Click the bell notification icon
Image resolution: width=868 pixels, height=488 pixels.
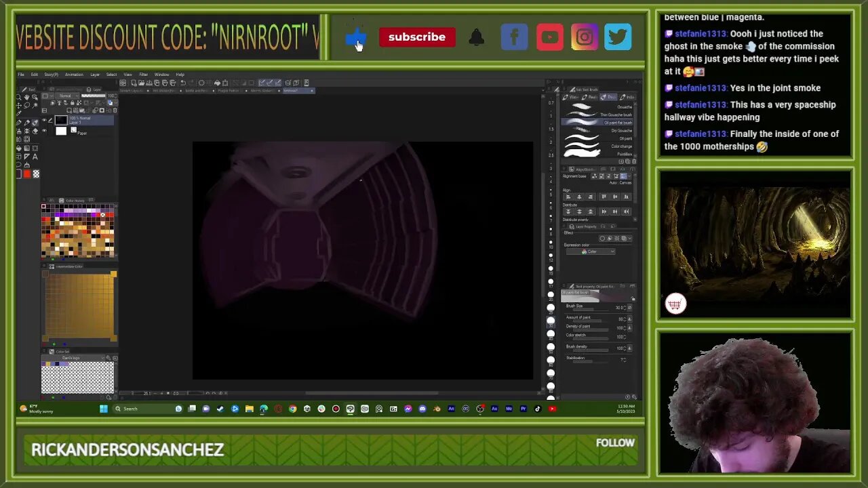click(x=477, y=37)
